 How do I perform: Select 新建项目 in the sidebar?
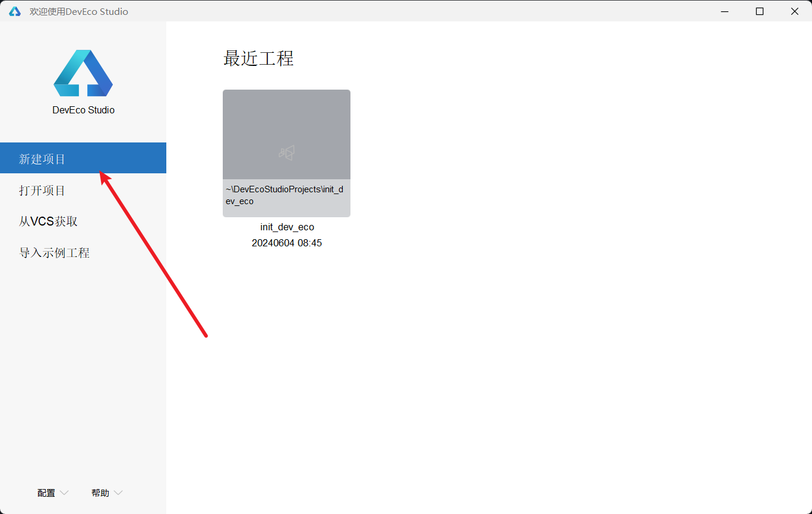pyautogui.click(x=83, y=158)
